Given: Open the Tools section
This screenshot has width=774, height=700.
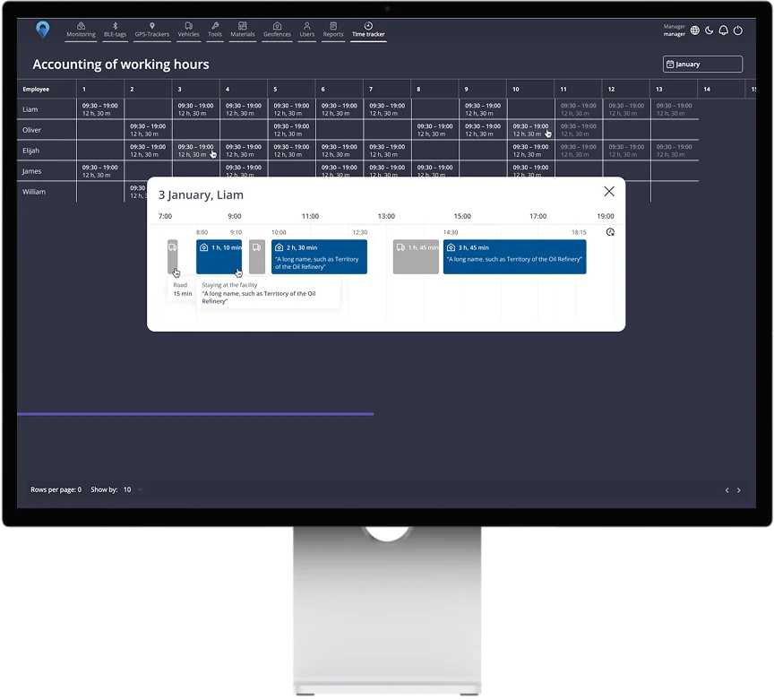Looking at the screenshot, I should click(215, 30).
